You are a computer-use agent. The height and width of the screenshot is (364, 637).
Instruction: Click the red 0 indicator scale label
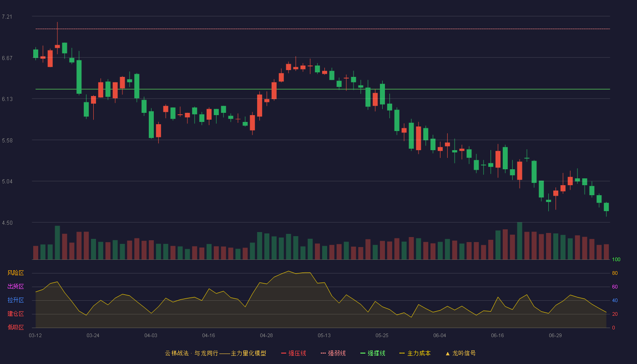(613, 328)
